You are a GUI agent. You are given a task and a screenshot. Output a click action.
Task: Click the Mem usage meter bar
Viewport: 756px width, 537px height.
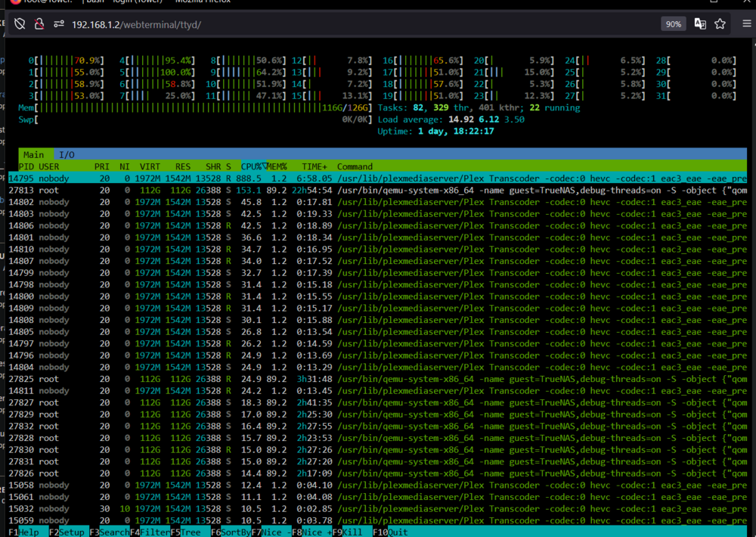coord(195,107)
